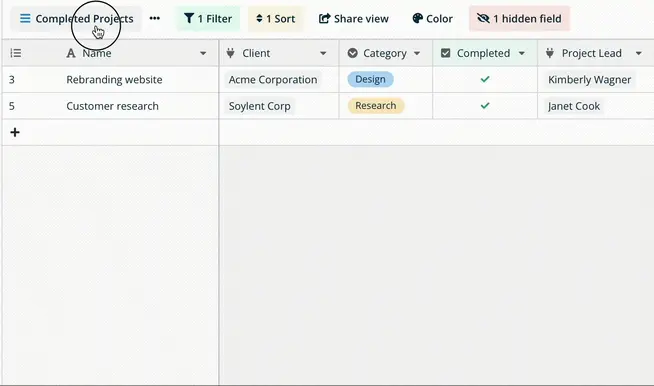Open the 1 Filter panel
Screen dimensions: 654x386
(208, 19)
